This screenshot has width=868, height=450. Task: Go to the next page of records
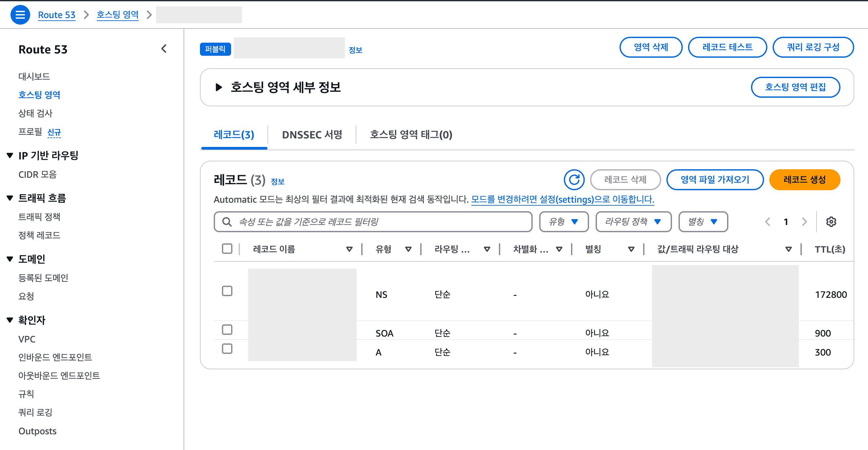pyautogui.click(x=804, y=221)
